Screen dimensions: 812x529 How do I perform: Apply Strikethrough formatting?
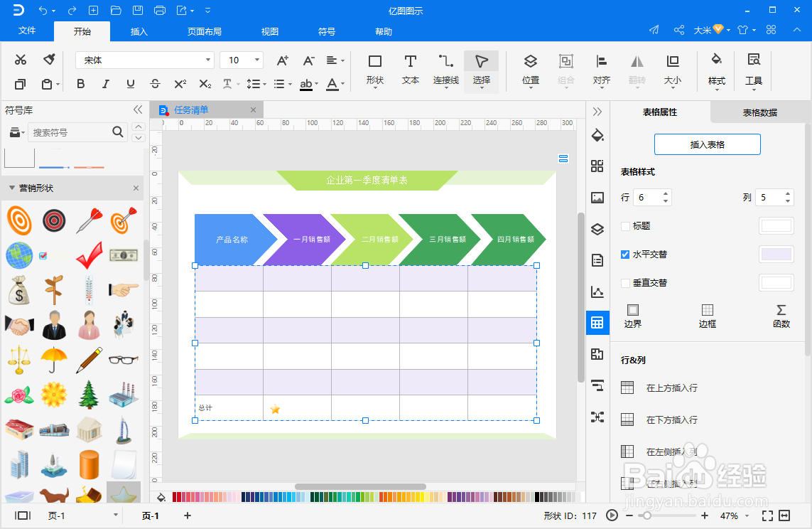pyautogui.click(x=155, y=84)
